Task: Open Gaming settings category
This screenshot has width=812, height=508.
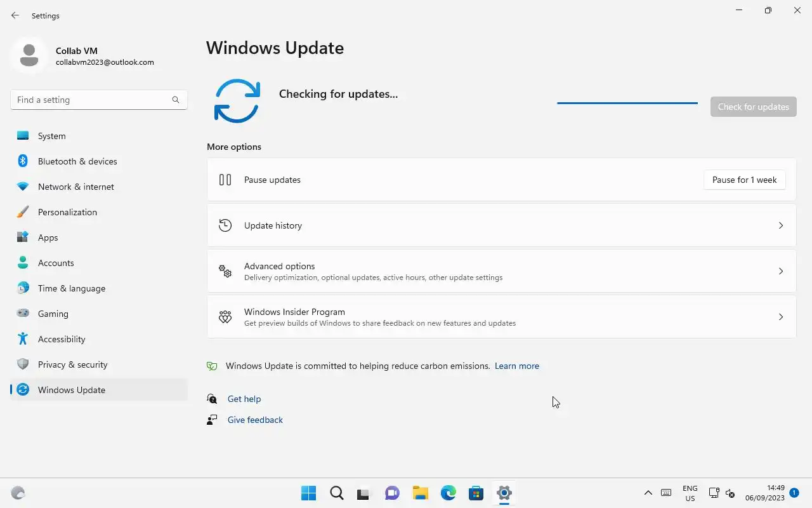Action: [99, 314]
